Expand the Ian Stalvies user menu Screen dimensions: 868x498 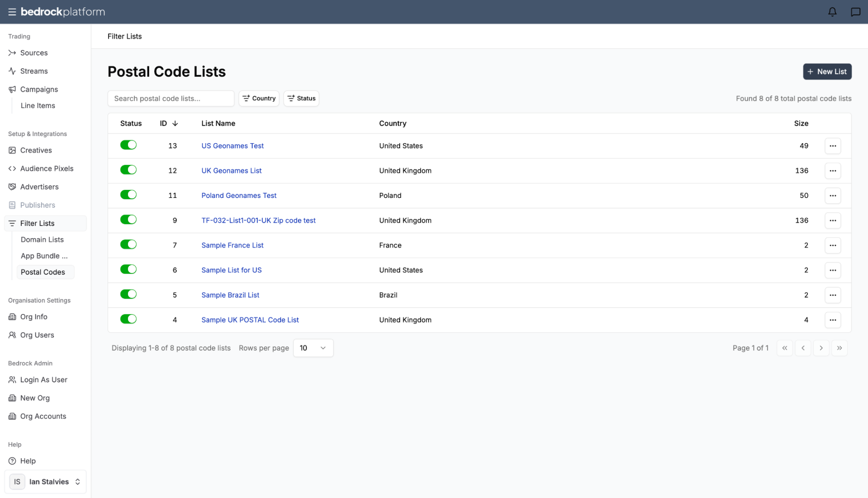[45, 482]
